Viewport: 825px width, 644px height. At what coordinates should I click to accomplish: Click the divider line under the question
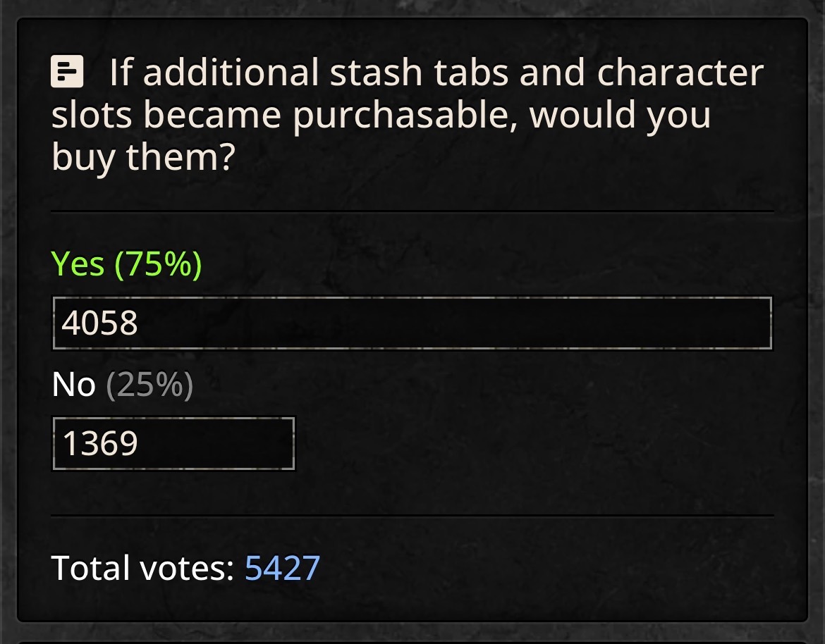(412, 211)
